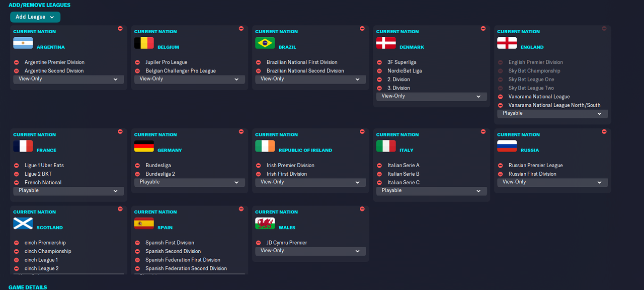
Task: Remove Ligue 2 BKT league
Action: (x=17, y=174)
